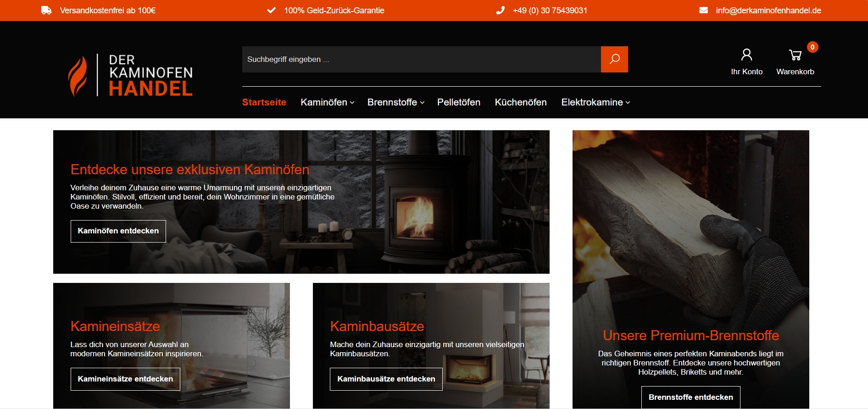Click the magnifying glass search icon
Screen dimensions: 868x409
coord(614,59)
